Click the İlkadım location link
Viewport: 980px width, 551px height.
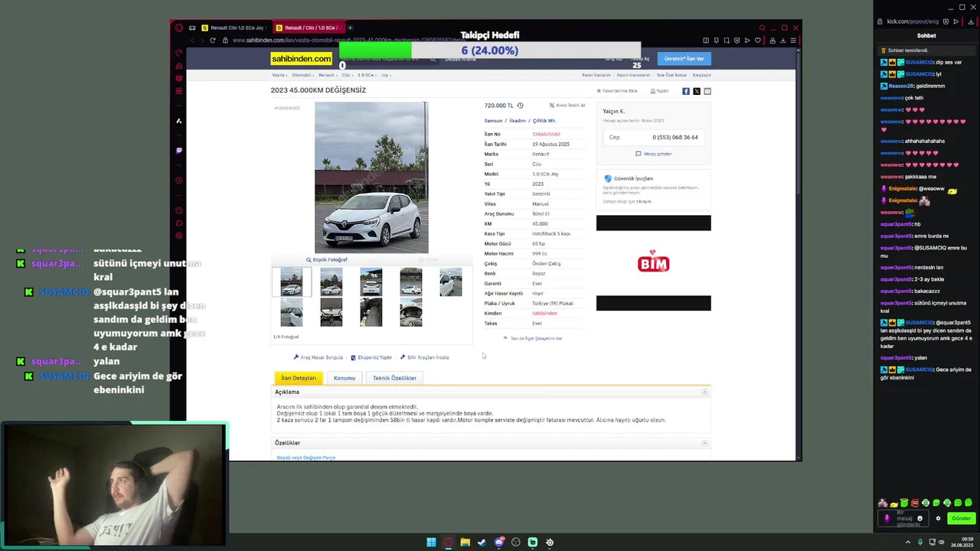[518, 120]
